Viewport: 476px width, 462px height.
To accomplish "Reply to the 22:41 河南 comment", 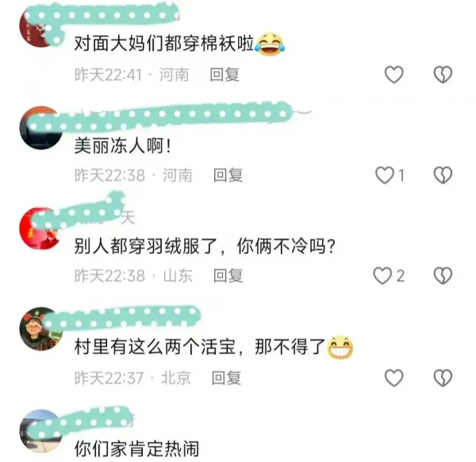I will (225, 75).
